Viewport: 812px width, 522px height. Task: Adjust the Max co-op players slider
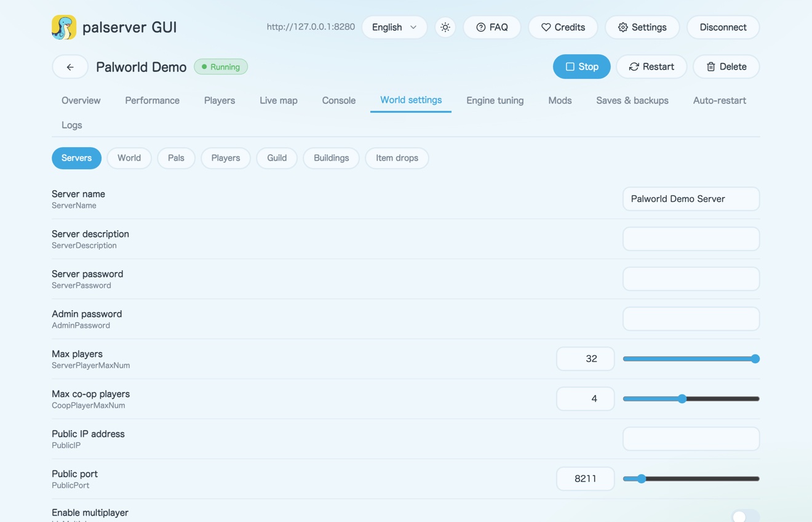(x=691, y=399)
